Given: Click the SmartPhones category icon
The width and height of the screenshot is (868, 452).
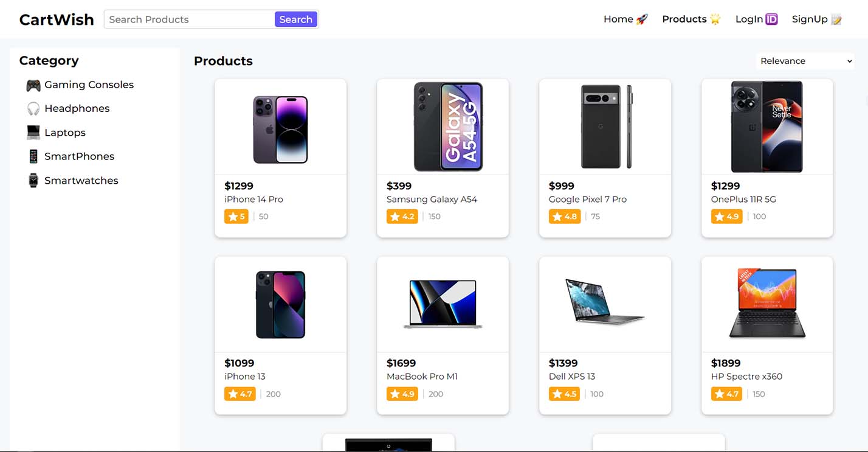Looking at the screenshot, I should click(33, 156).
